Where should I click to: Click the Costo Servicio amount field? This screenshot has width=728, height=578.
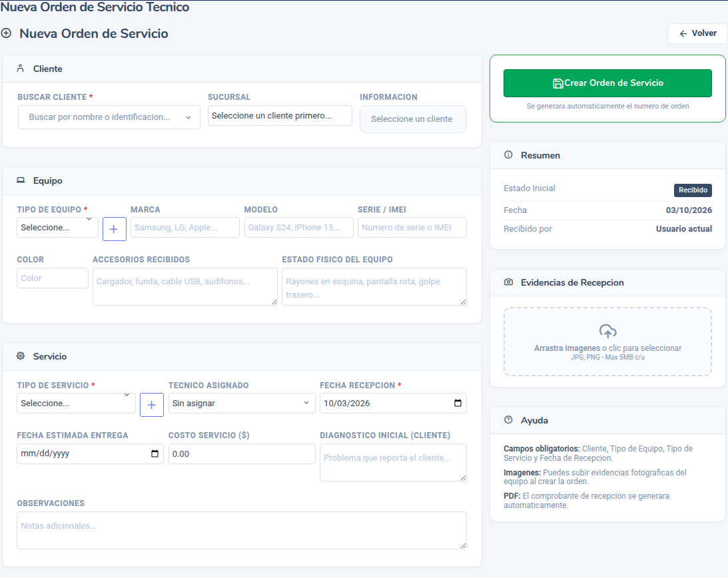coord(241,453)
